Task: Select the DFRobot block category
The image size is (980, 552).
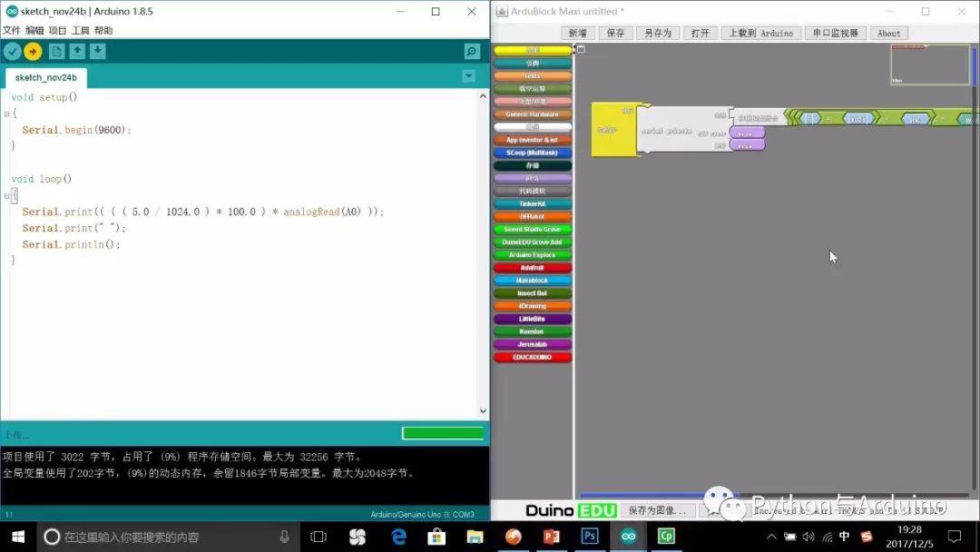Action: point(533,217)
